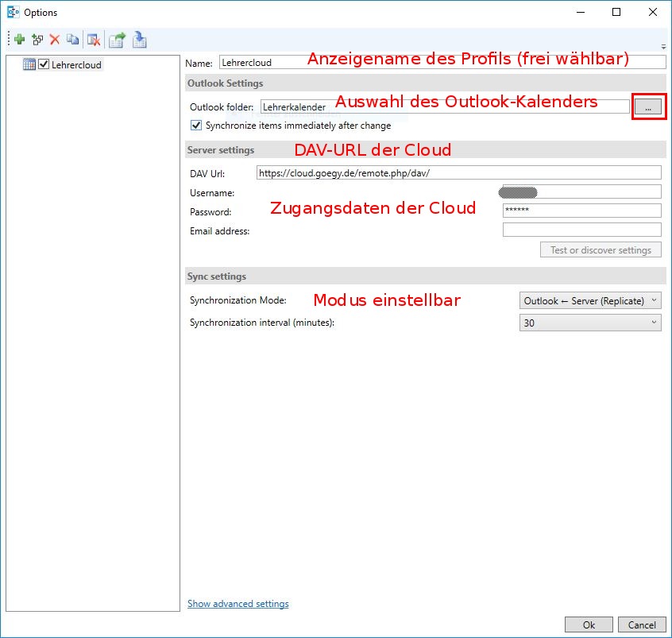Viewport: 672px width, 638px height.
Task: Select Lehrercloud profile in the tree
Action: coord(76,64)
